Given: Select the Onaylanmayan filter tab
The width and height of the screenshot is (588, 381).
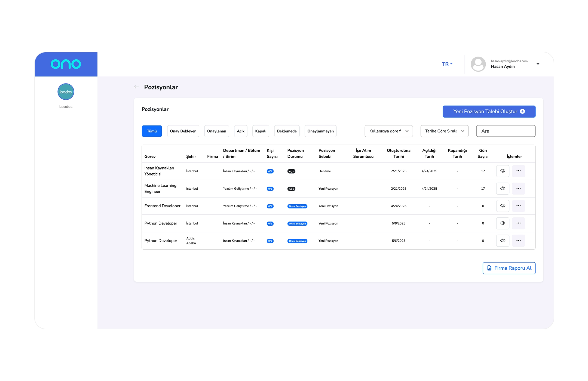Looking at the screenshot, I should (320, 131).
